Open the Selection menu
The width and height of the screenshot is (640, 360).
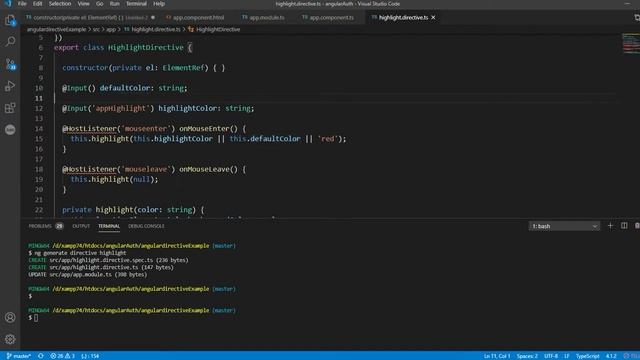60,4
